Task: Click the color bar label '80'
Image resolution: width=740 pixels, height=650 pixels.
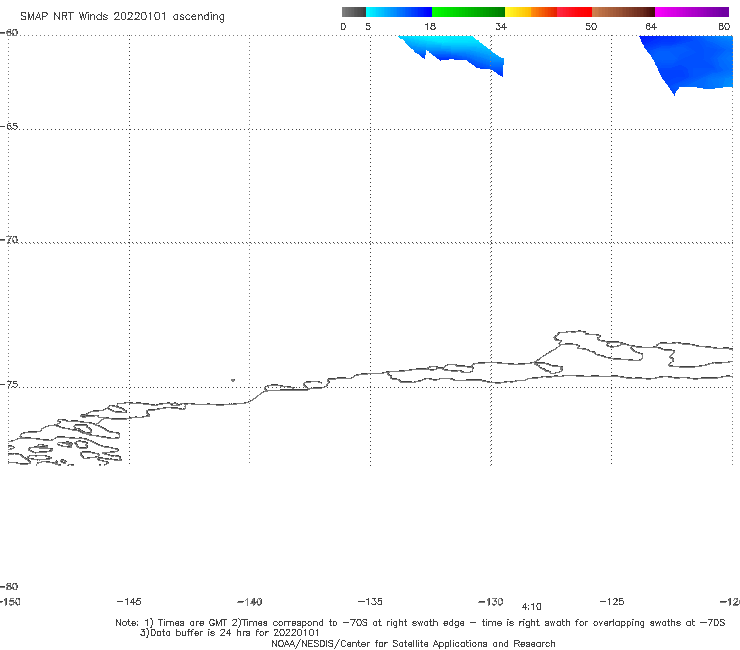Action: pos(724,26)
